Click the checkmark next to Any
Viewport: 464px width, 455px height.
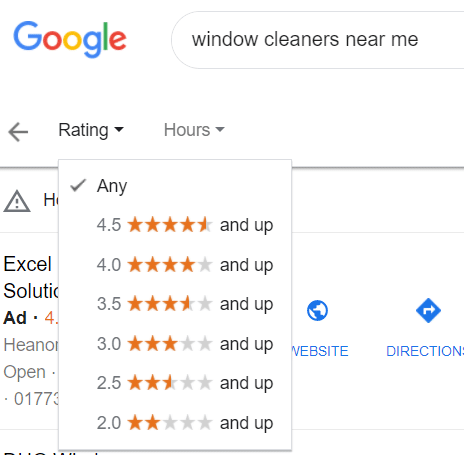pos(78,185)
